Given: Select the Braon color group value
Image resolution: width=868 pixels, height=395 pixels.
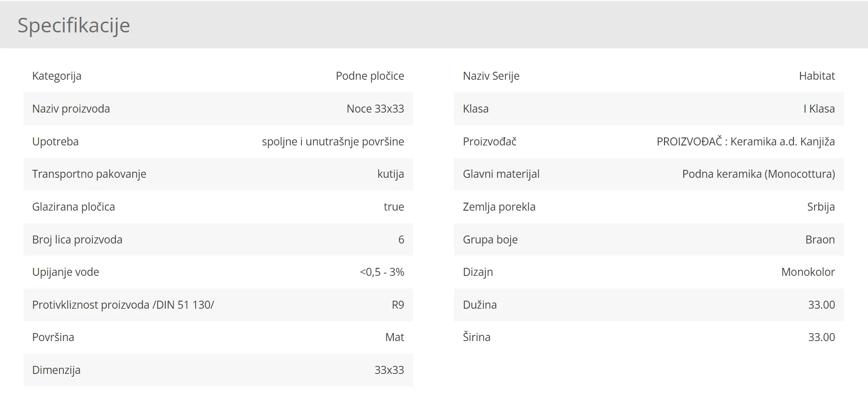Looking at the screenshot, I should pyautogui.click(x=820, y=240).
